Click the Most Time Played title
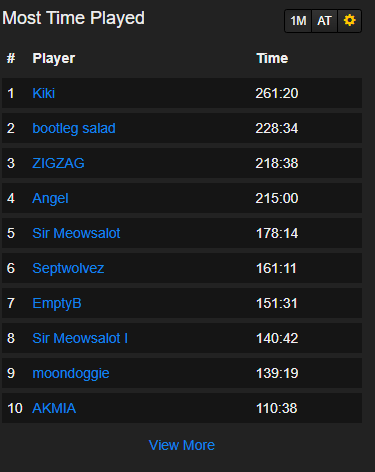Image resolution: width=375 pixels, height=472 pixels. [73, 18]
